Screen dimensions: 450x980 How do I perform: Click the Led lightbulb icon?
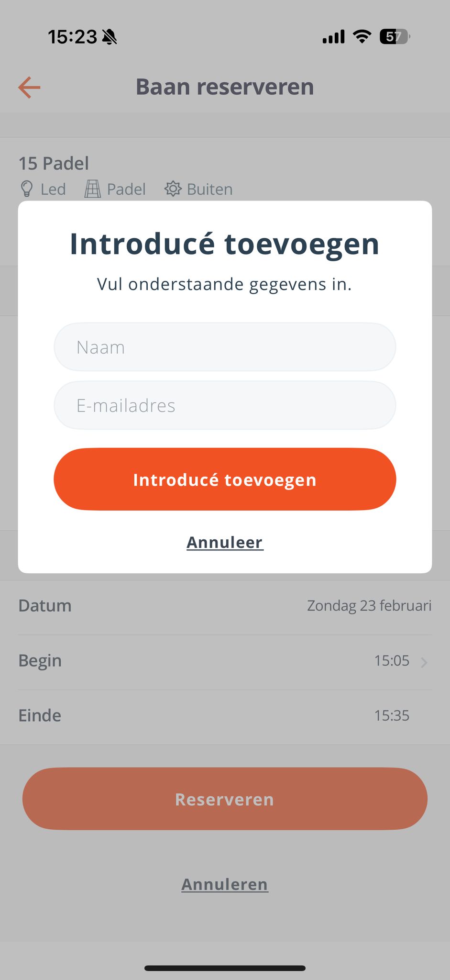tap(27, 189)
